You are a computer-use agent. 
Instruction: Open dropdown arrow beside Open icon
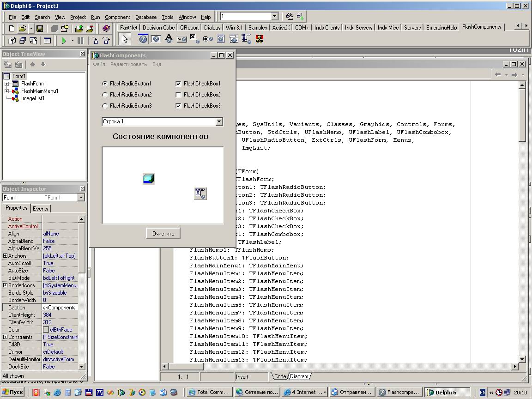[31, 29]
